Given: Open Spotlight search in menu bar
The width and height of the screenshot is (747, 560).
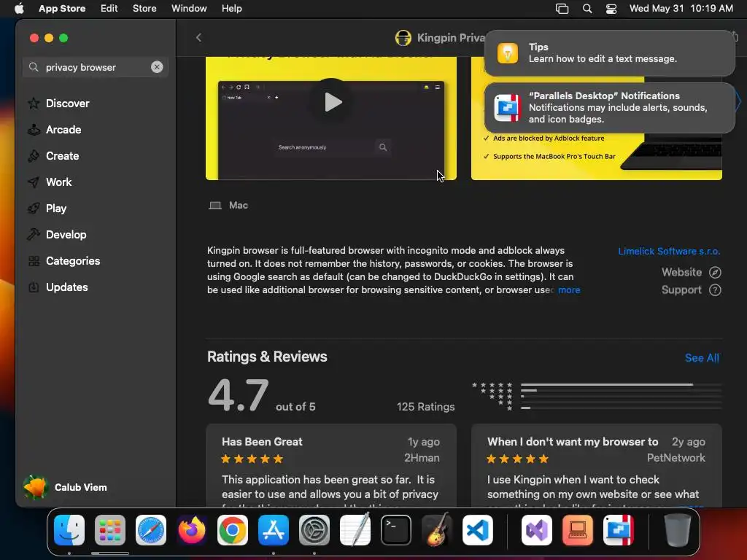Looking at the screenshot, I should click(x=587, y=9).
